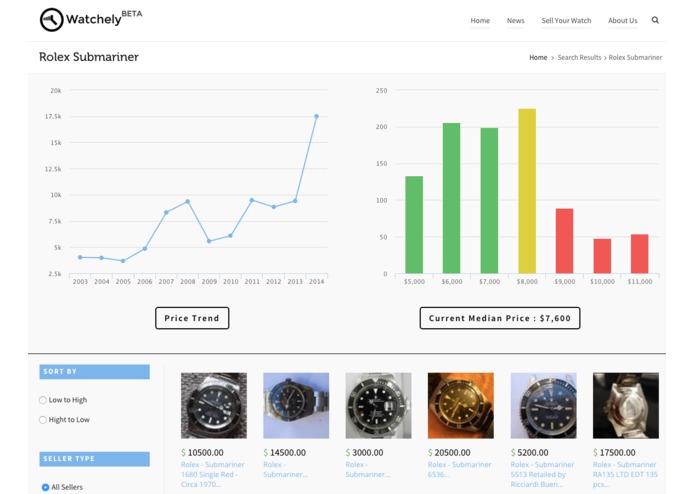Viewport: 695px width, 494px height.
Task: Click the green $7,000 bar
Action: (489, 201)
